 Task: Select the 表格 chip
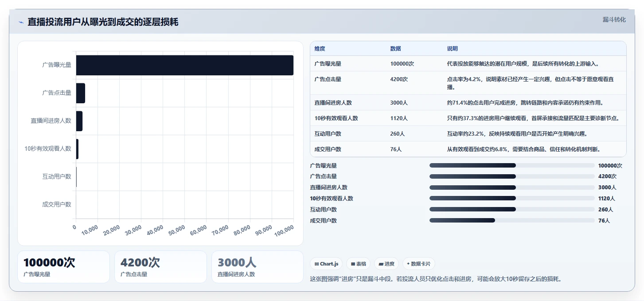coord(359,264)
